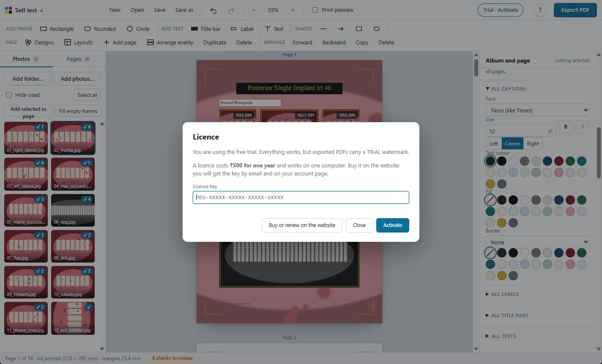Focus the Licence key input field

coord(301,197)
